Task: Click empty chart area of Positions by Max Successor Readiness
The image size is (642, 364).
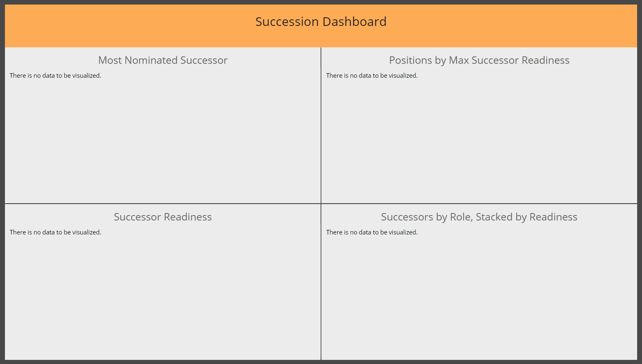Action: (x=479, y=140)
